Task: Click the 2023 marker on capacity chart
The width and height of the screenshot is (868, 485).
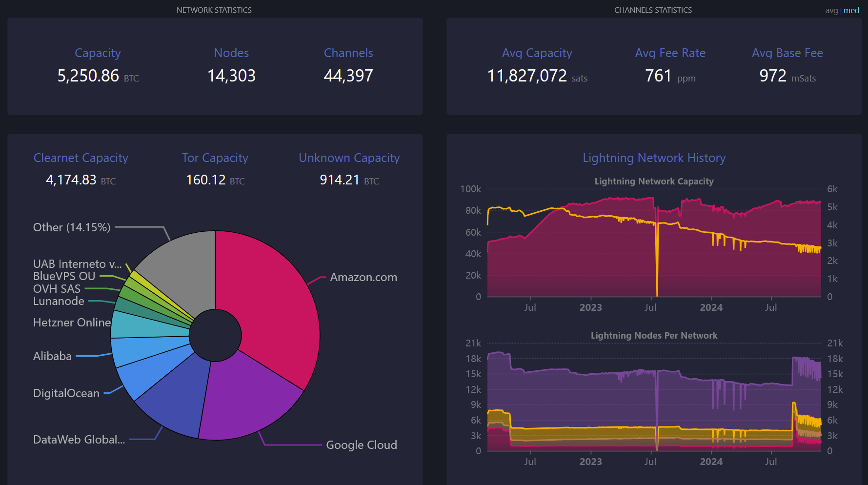Action: tap(590, 307)
